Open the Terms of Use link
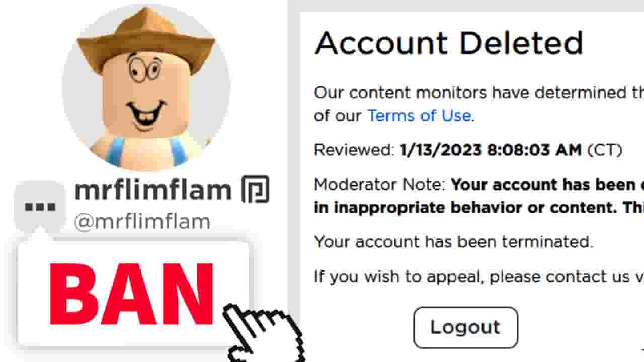The image size is (644, 362). [420, 116]
